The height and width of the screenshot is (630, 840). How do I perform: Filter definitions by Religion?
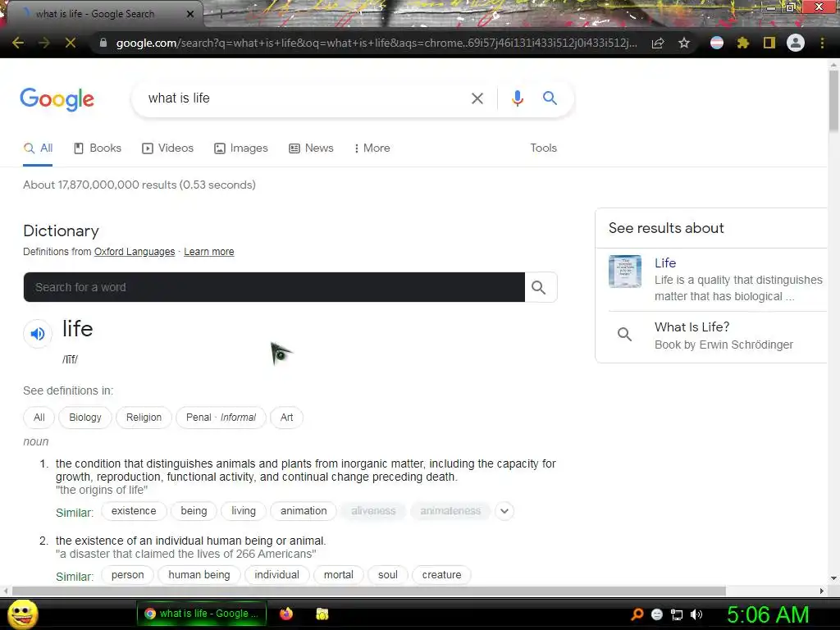pyautogui.click(x=144, y=418)
